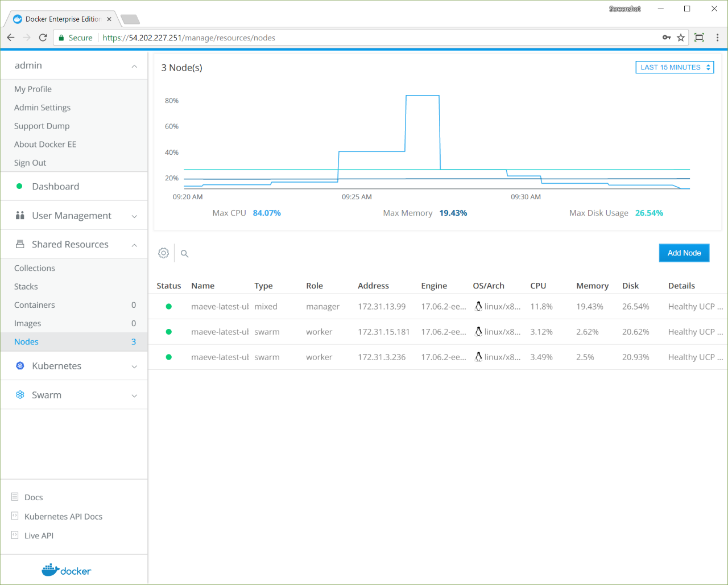Viewport: 728px width, 585px height.
Task: Click the green status dot of the manager node
Action: pyautogui.click(x=168, y=306)
